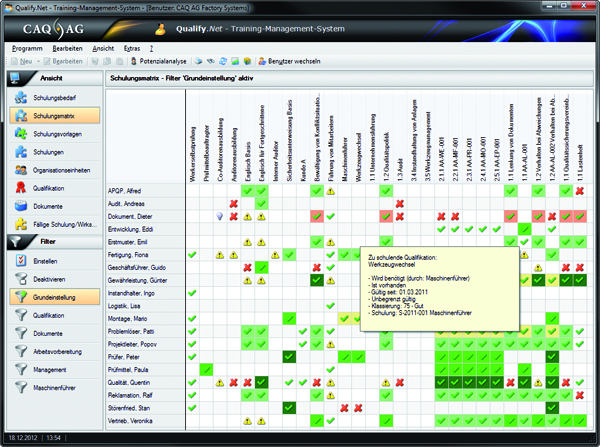Select the row name Qualität, Quentin

[133, 381]
